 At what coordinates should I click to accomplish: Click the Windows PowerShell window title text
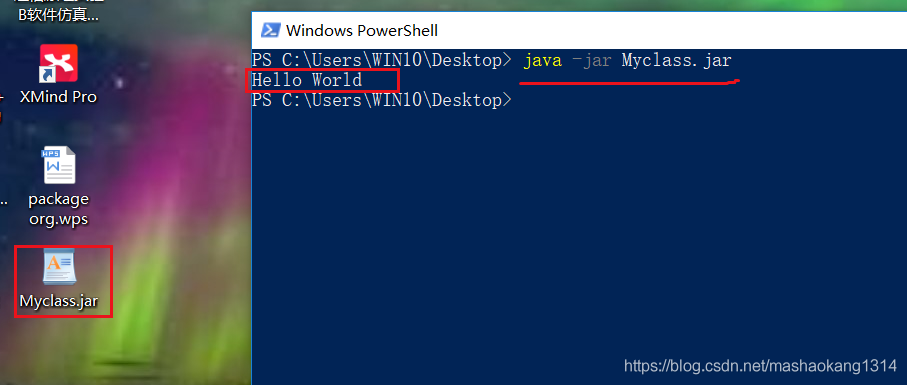pos(362,30)
